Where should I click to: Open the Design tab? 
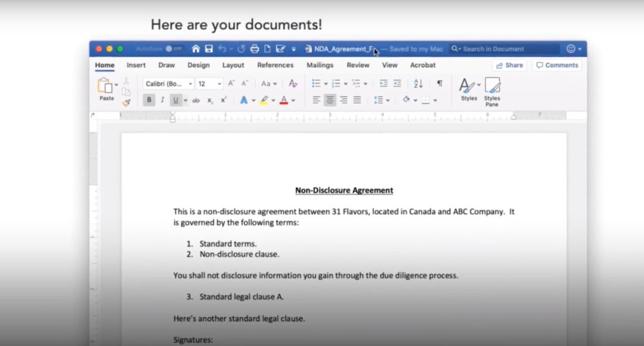click(x=199, y=65)
